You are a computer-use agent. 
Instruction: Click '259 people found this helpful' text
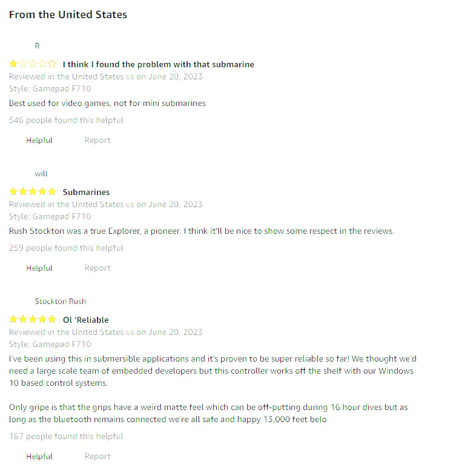66,248
